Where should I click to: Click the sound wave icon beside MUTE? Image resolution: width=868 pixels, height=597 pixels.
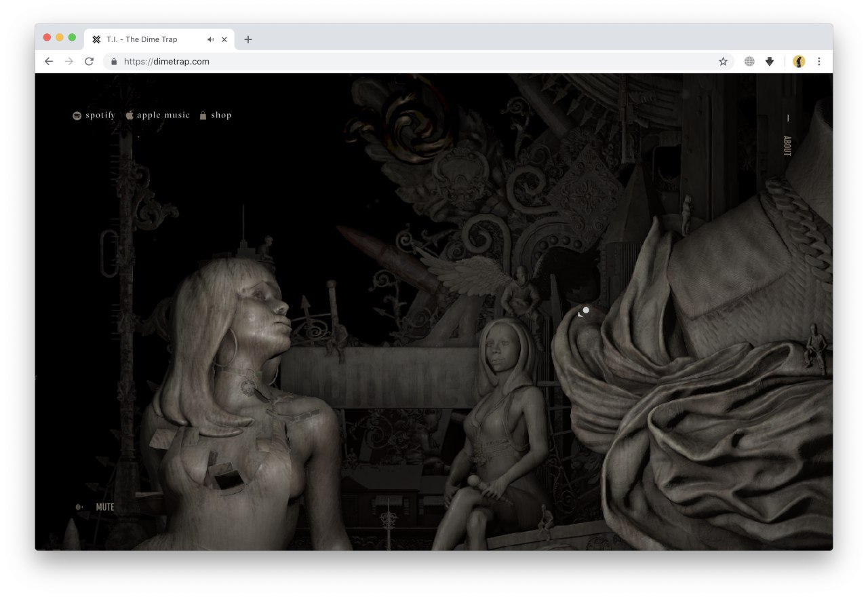click(79, 507)
